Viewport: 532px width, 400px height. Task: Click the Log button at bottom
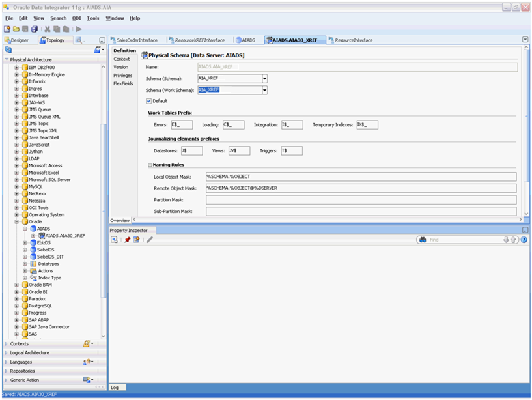[117, 388]
